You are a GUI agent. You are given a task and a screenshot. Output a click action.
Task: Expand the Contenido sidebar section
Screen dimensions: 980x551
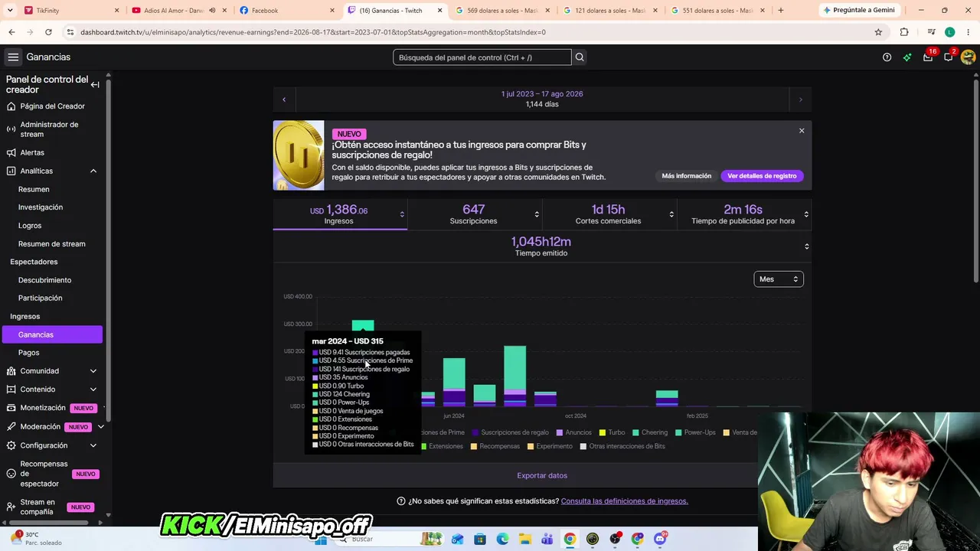pos(93,390)
